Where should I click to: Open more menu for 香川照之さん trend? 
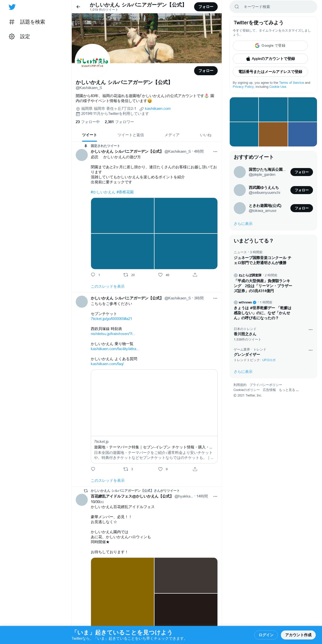(x=310, y=330)
